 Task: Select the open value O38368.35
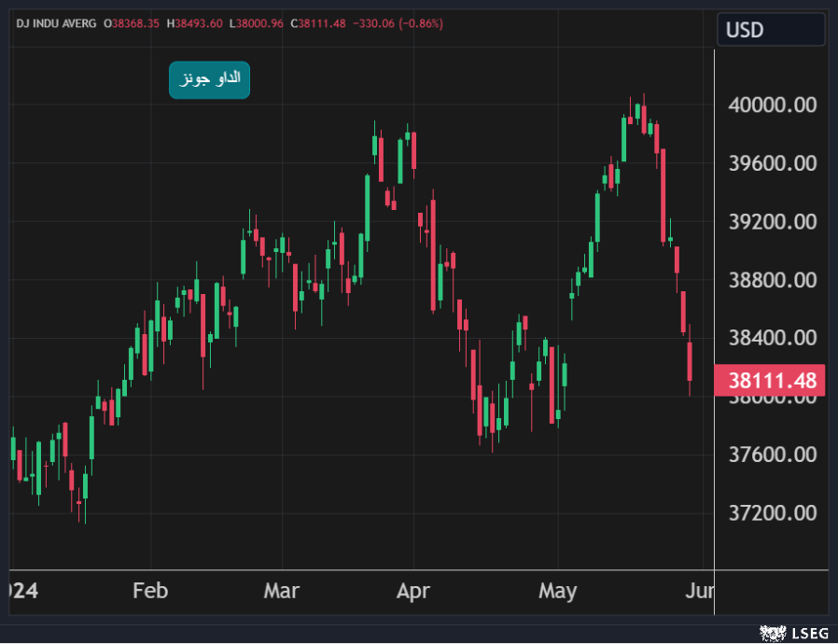click(x=132, y=23)
